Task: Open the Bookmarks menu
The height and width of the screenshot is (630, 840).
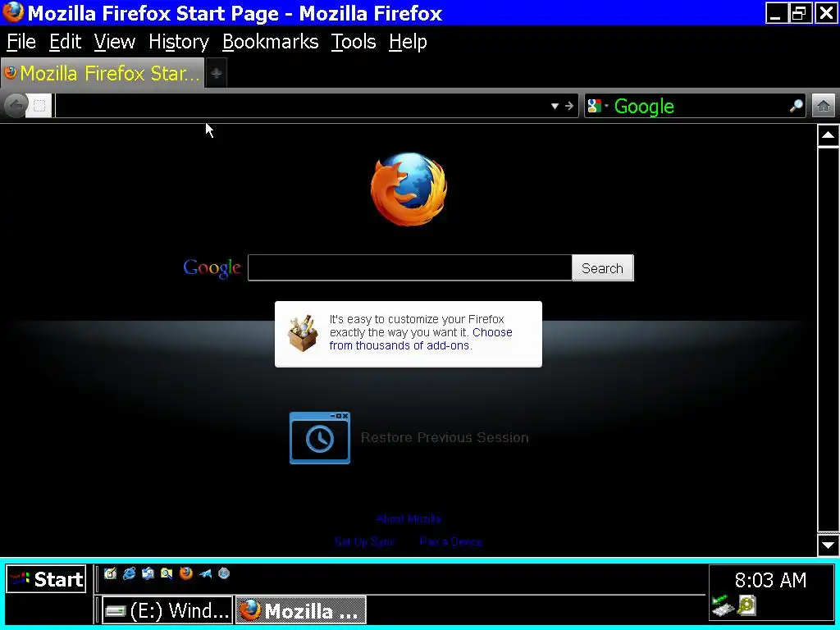Action: pos(270,42)
